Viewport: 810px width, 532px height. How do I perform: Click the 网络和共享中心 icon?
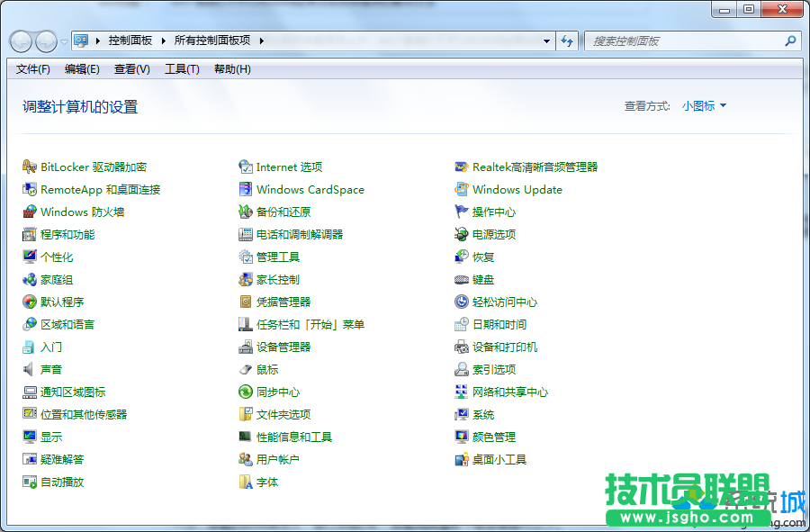[x=462, y=392]
